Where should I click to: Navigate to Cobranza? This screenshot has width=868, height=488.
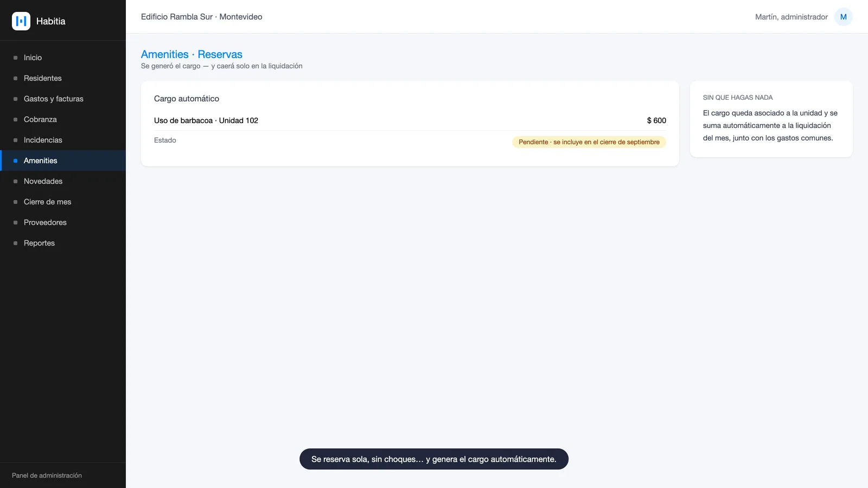[x=63, y=119]
